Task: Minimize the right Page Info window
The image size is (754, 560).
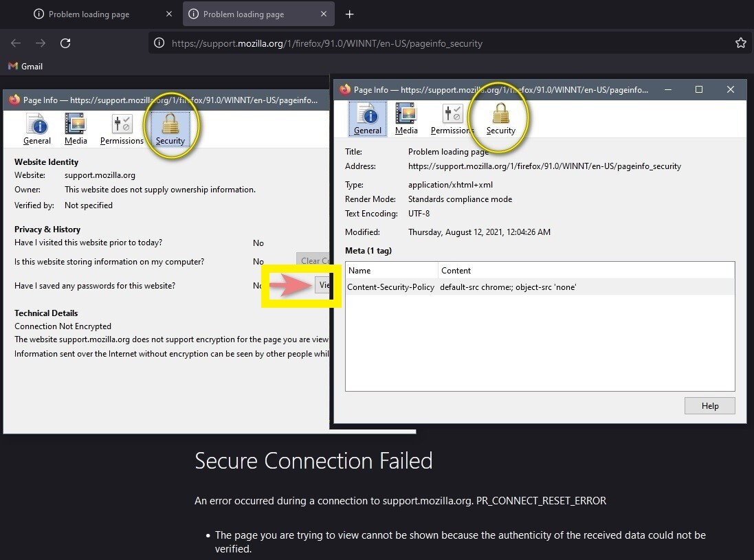Action: click(668, 89)
